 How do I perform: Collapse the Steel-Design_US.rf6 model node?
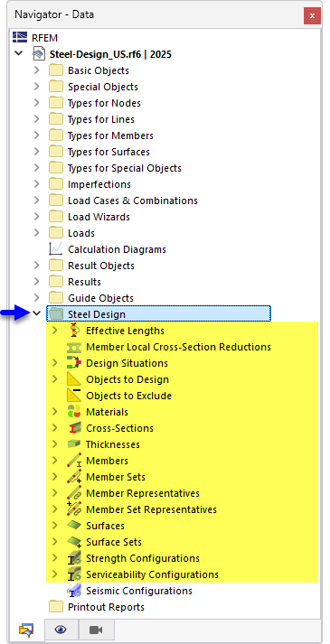19,54
